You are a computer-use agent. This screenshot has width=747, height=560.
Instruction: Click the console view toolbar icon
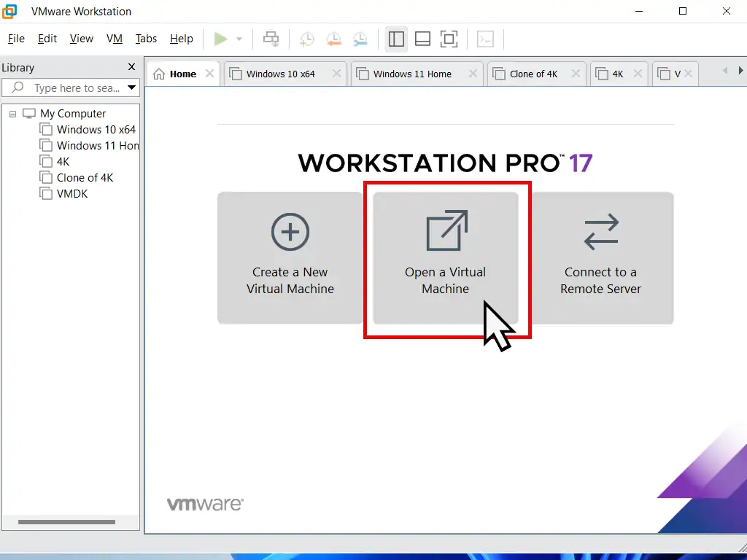(x=485, y=39)
